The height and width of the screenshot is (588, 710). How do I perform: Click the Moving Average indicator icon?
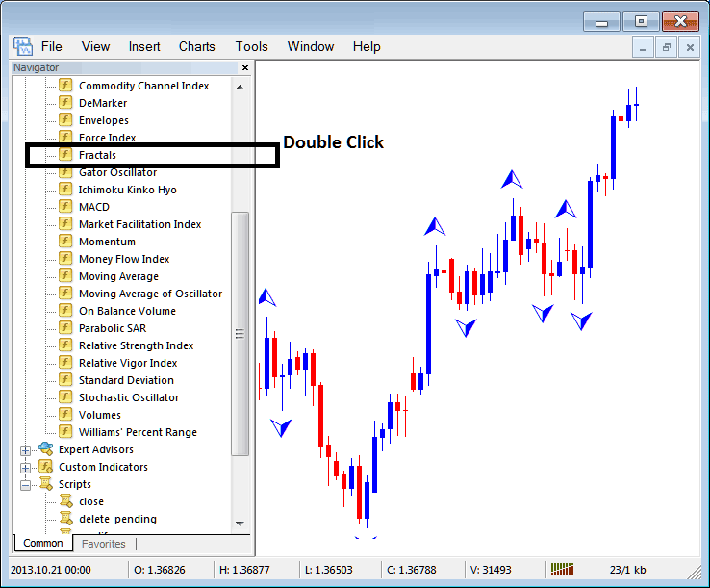65,275
